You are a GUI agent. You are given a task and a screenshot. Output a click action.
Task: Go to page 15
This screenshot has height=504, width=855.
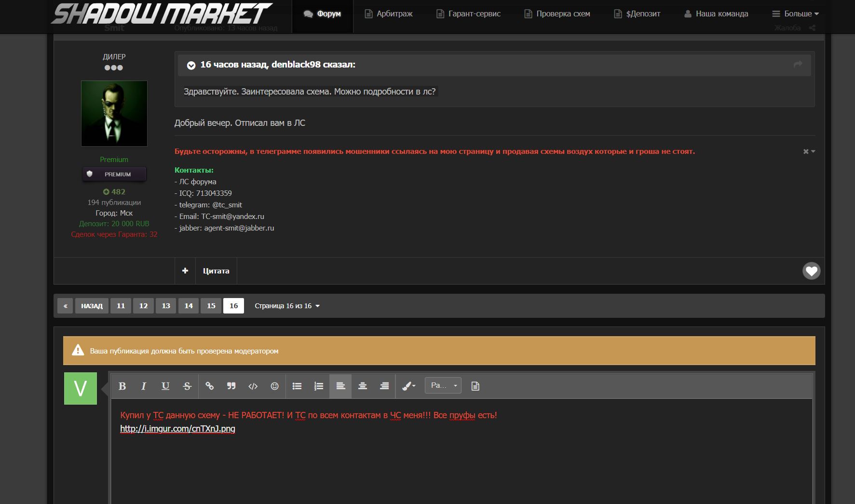(211, 306)
